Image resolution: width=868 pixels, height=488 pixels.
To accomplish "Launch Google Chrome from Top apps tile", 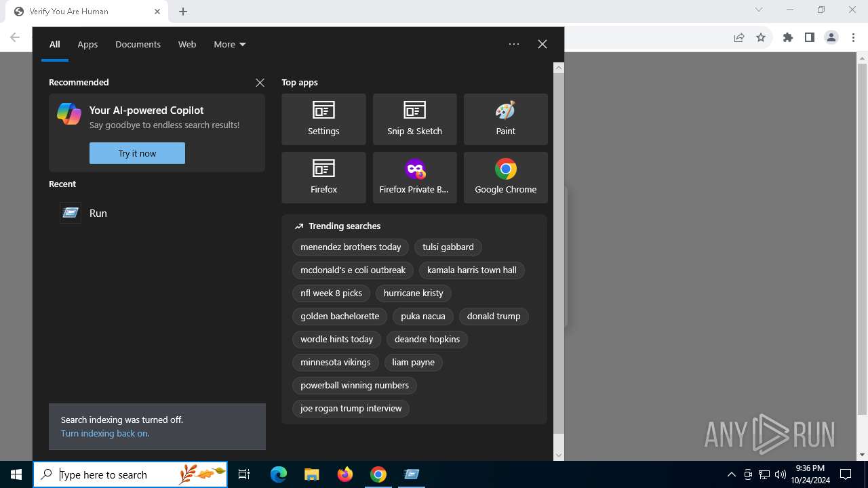I will coord(505,178).
